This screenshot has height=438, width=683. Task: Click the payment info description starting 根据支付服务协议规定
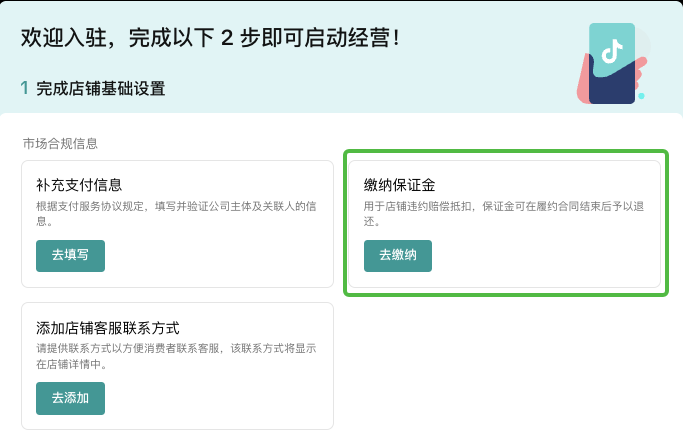[176, 213]
